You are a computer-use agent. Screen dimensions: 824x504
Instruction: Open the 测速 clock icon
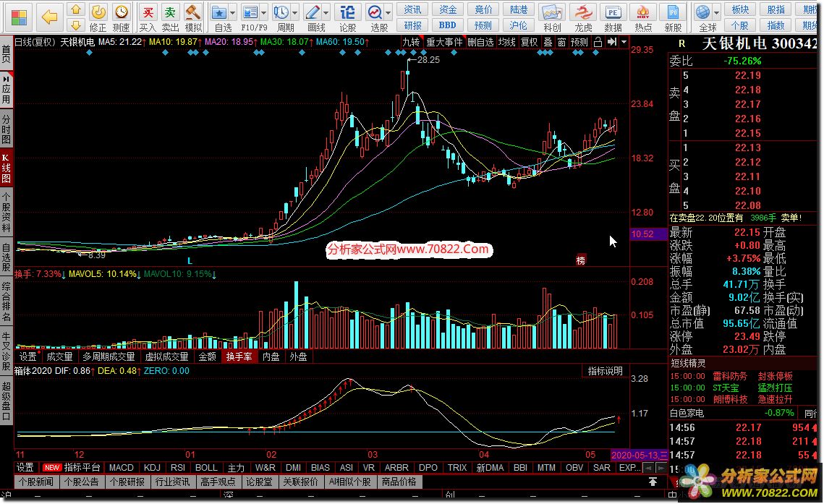pos(122,12)
